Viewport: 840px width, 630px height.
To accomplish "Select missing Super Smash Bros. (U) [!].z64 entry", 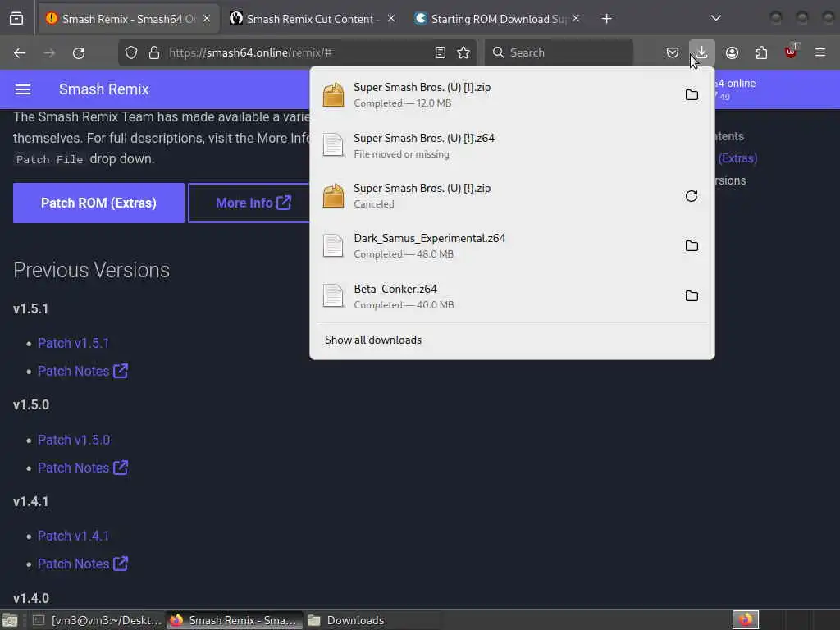I will [x=512, y=145].
